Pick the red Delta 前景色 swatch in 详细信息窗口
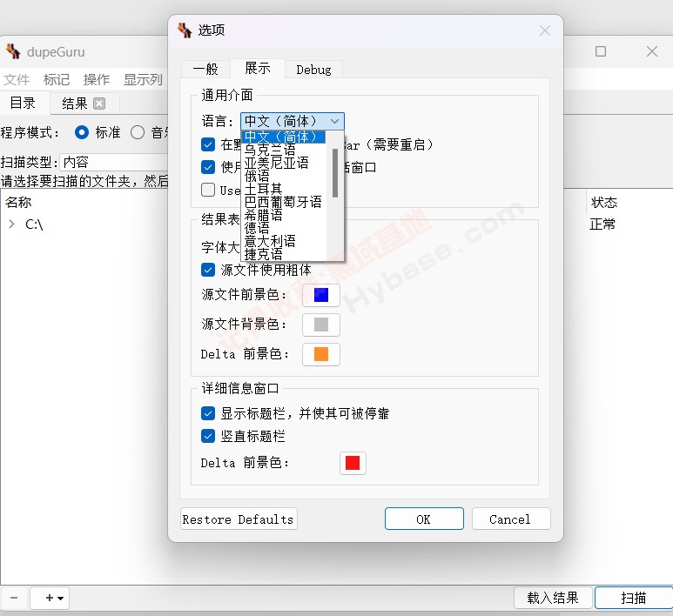 (x=353, y=463)
